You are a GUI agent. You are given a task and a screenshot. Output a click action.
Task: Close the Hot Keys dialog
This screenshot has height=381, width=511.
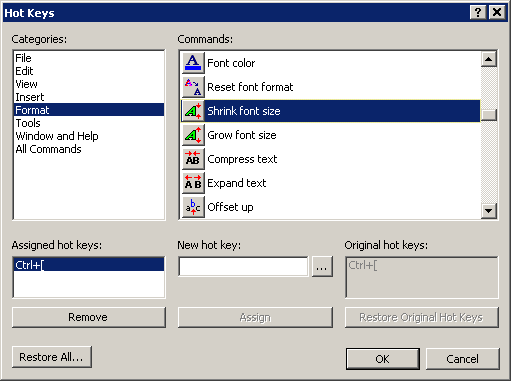[x=497, y=13]
